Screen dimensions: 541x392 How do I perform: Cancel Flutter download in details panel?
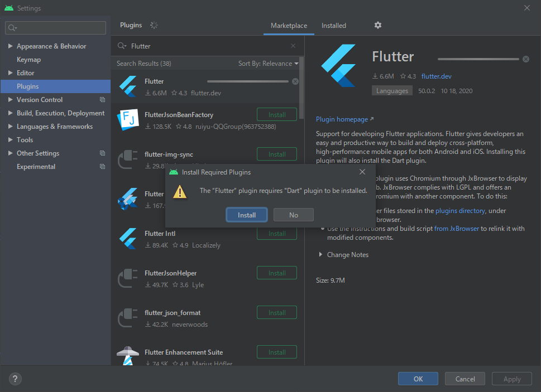tap(526, 59)
